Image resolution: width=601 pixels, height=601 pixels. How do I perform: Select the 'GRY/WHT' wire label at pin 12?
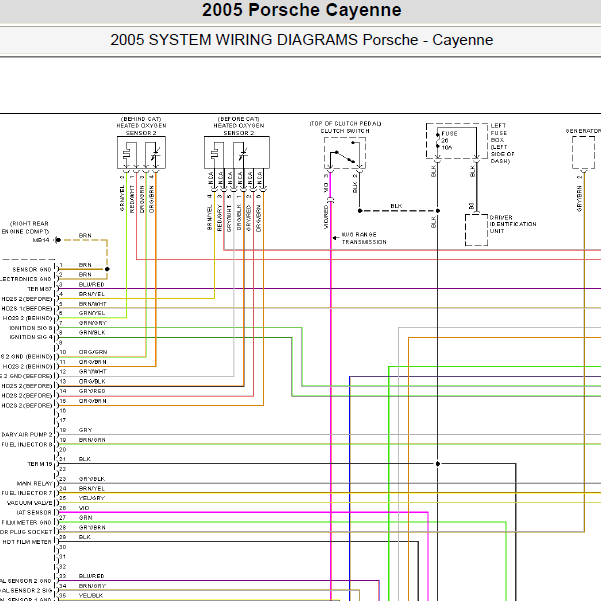tap(92, 371)
